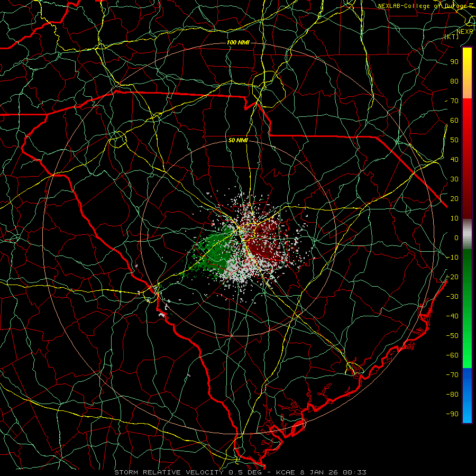Click the -80 label on the velocity scale
The image size is (476, 476).
pos(452,395)
